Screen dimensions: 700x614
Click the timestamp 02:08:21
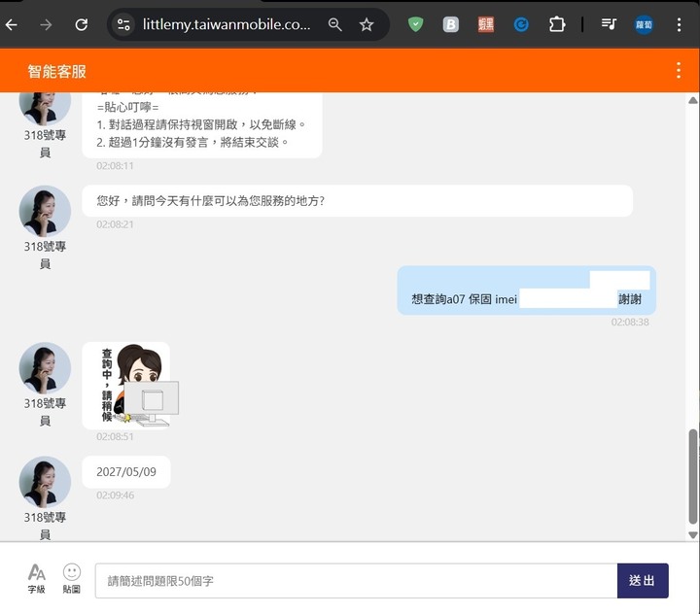(115, 224)
